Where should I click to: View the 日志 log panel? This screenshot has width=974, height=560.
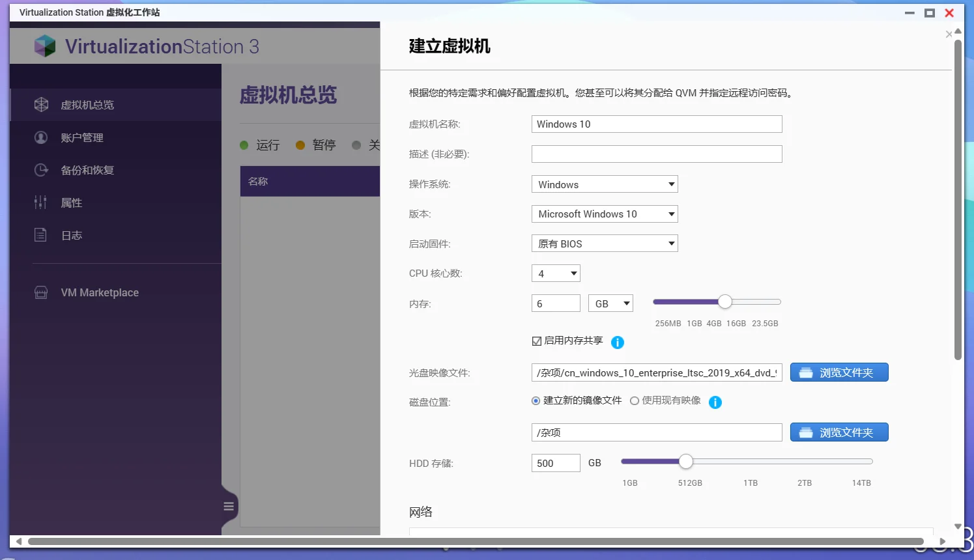40,235
